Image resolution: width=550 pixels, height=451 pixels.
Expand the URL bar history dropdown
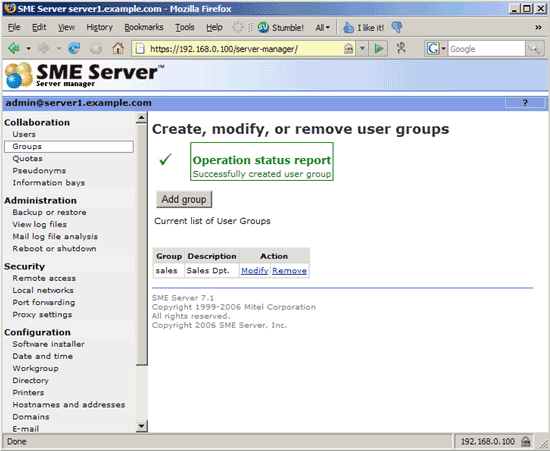click(362, 48)
